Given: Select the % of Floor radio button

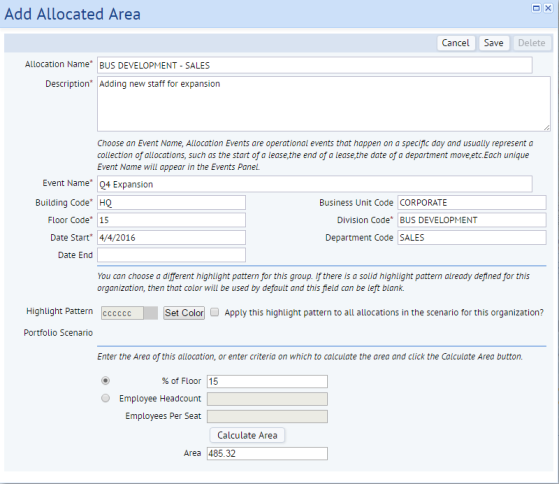Looking at the screenshot, I should point(105,381).
